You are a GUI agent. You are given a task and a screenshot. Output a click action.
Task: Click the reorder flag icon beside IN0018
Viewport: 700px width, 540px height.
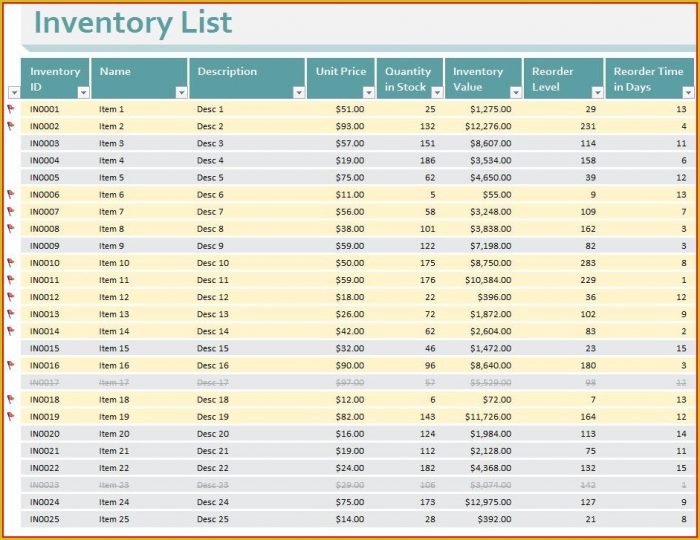[11, 399]
